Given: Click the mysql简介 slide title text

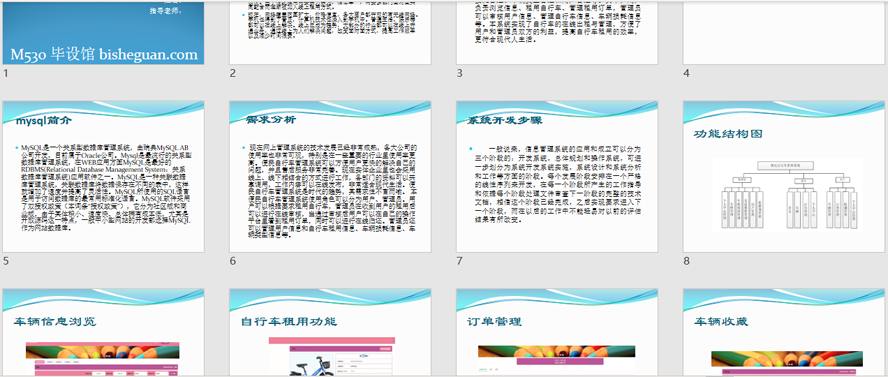Looking at the screenshot, I should (44, 121).
